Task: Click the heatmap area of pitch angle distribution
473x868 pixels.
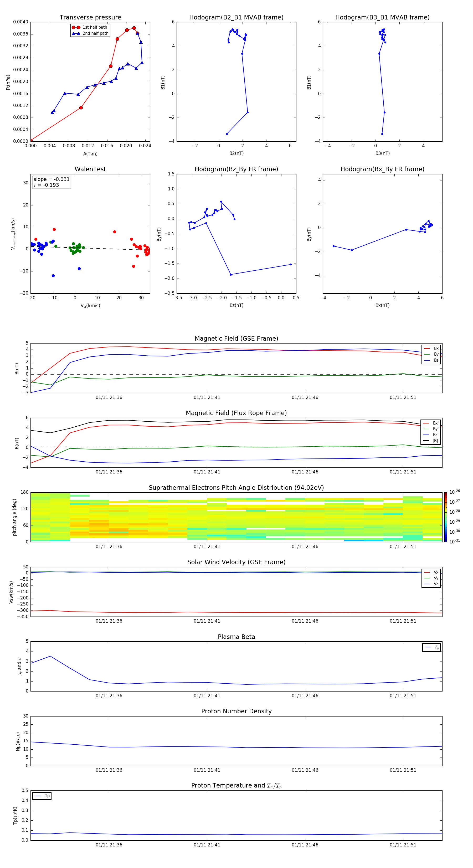Action: coord(236,517)
